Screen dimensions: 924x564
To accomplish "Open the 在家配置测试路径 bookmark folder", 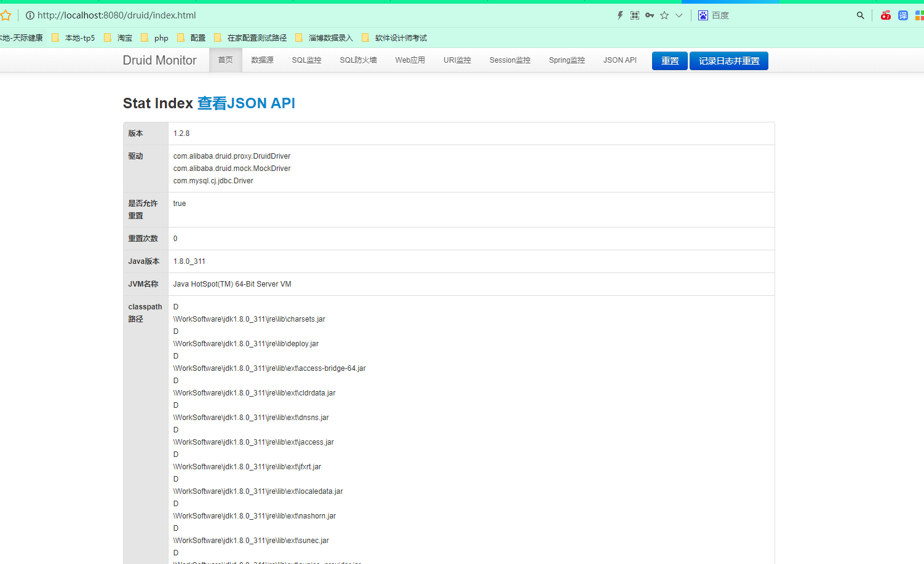I will [x=250, y=38].
